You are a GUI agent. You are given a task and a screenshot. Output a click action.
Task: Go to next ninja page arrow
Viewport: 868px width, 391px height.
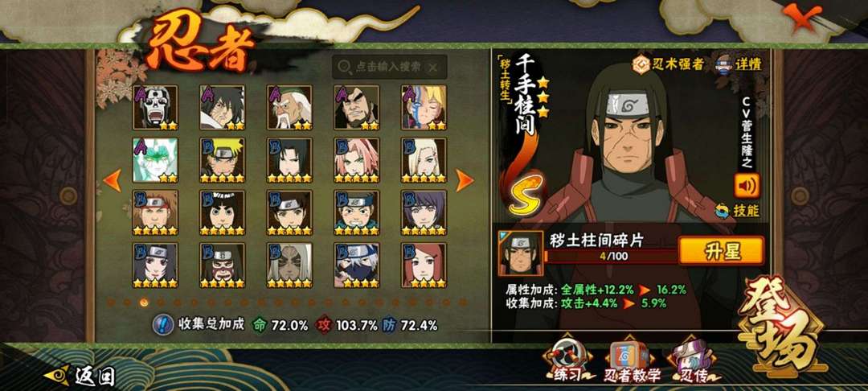pyautogui.click(x=464, y=180)
